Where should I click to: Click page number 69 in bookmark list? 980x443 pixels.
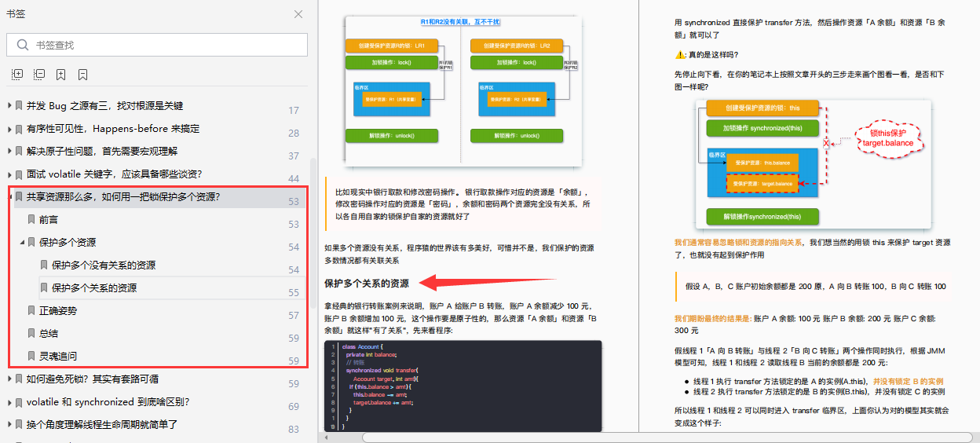pyautogui.click(x=294, y=407)
